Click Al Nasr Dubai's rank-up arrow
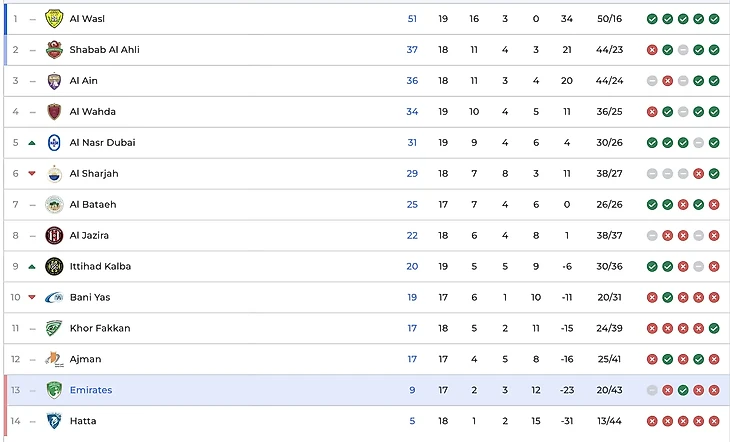 (32, 142)
